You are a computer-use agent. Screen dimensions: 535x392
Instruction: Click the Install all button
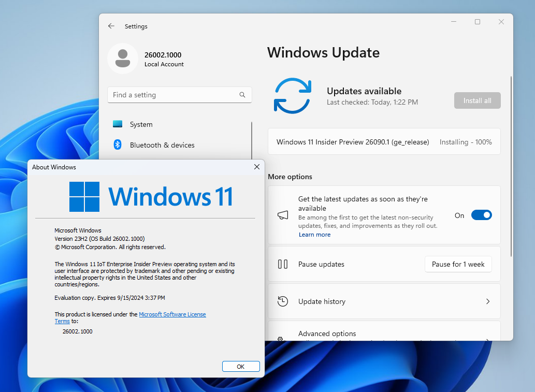(x=478, y=100)
